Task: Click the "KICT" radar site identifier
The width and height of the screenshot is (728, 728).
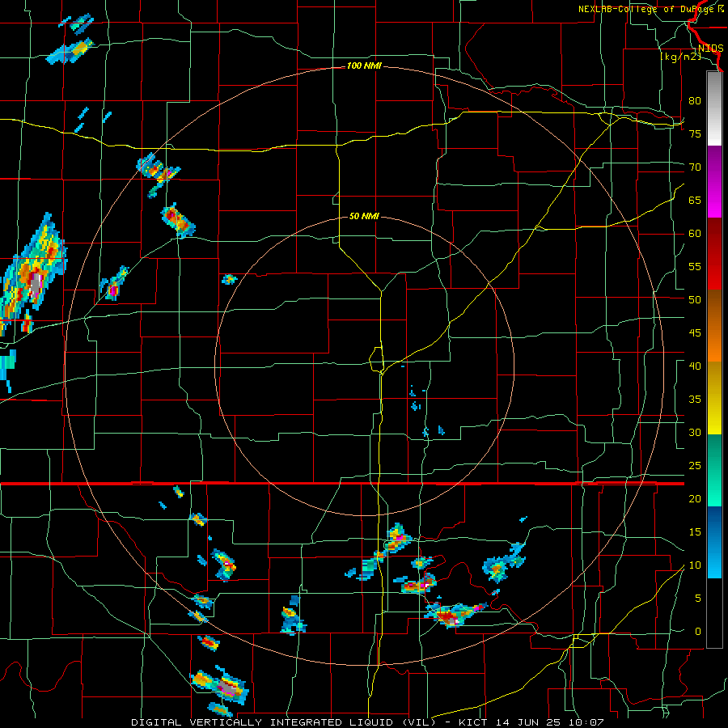Action: click(472, 722)
